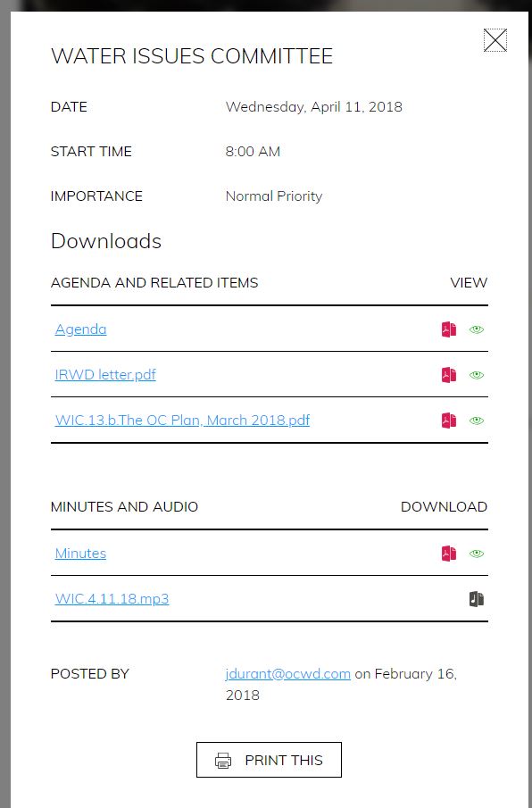Download the Minutes PDF icon
This screenshot has height=808, width=532.
coord(449,554)
